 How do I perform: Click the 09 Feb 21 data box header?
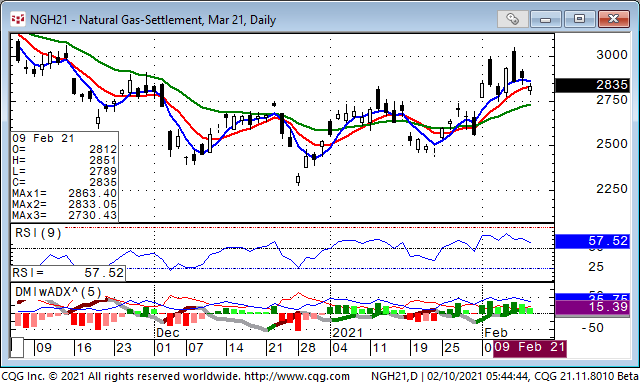tap(43, 138)
